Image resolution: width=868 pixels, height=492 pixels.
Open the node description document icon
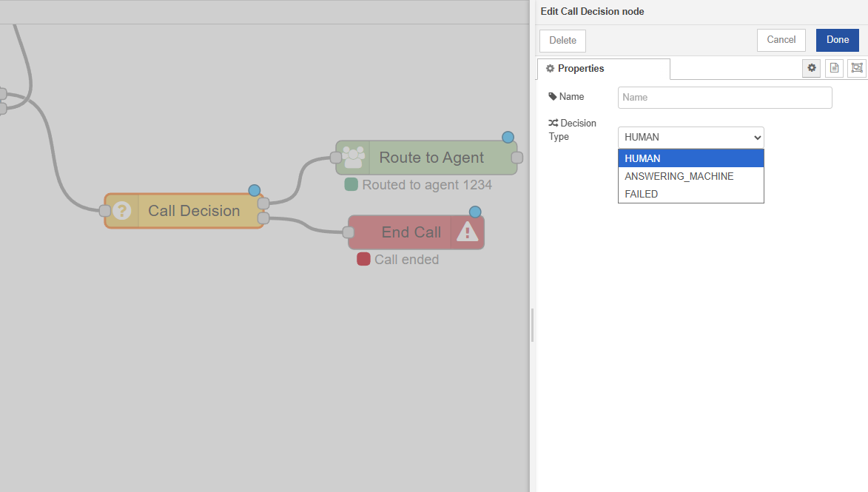(x=834, y=68)
